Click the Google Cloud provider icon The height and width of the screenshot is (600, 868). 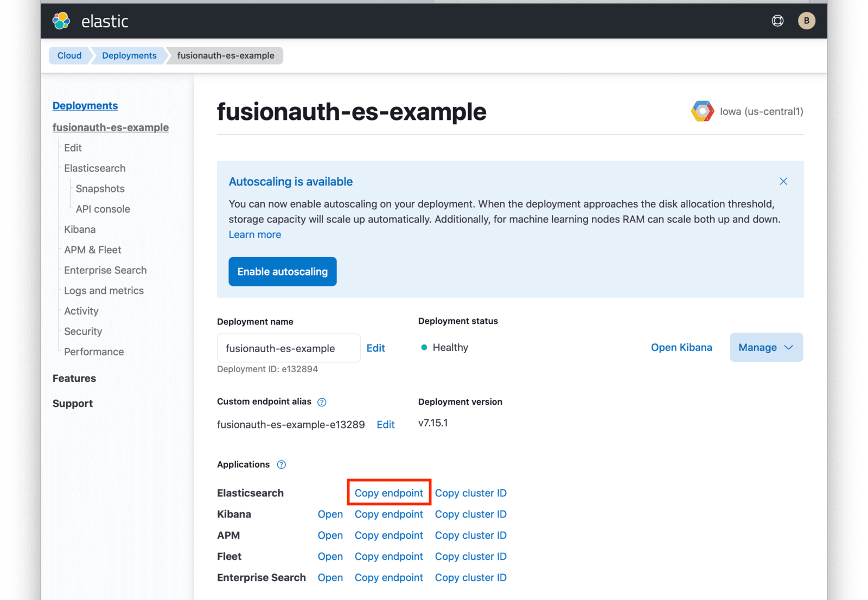coord(702,111)
